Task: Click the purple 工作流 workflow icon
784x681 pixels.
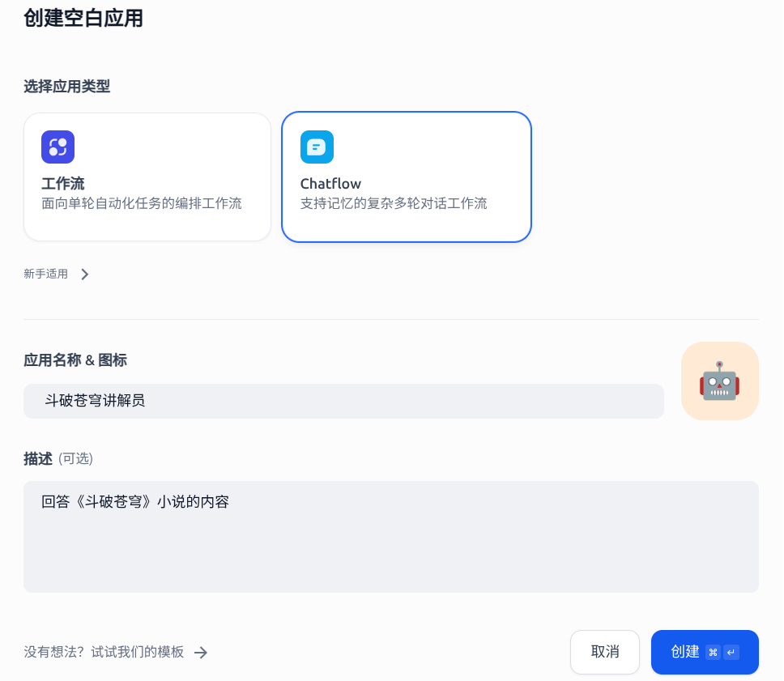Action: (58, 147)
